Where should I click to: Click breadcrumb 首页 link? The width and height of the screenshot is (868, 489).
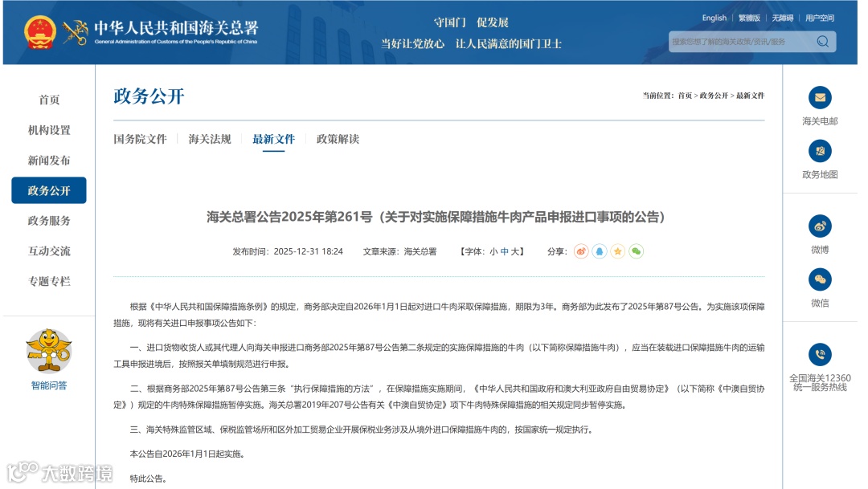(685, 96)
